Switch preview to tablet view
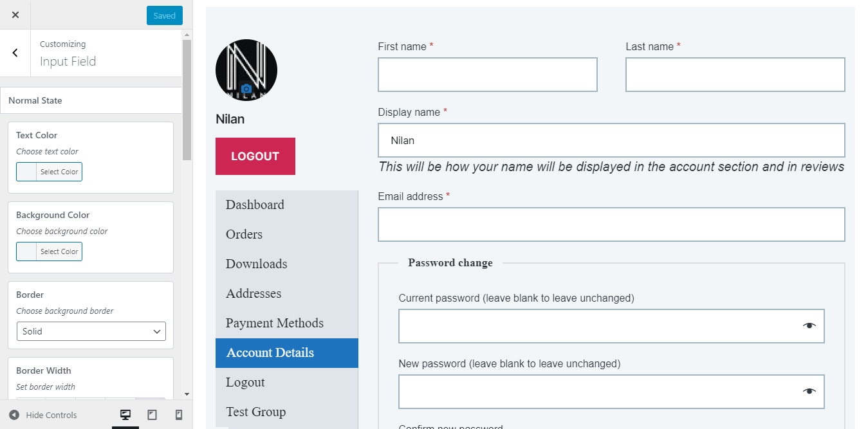Viewport: 868px width, 429px height. (152, 415)
